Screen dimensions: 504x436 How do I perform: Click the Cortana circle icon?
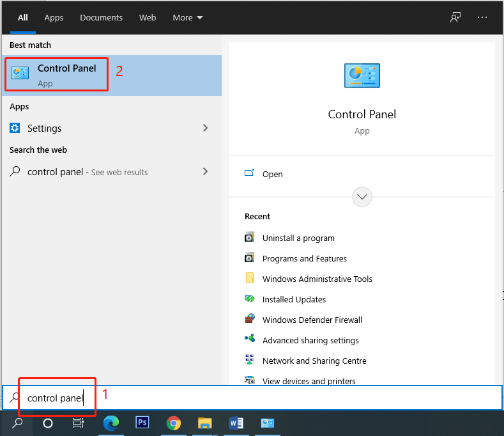pyautogui.click(x=48, y=423)
